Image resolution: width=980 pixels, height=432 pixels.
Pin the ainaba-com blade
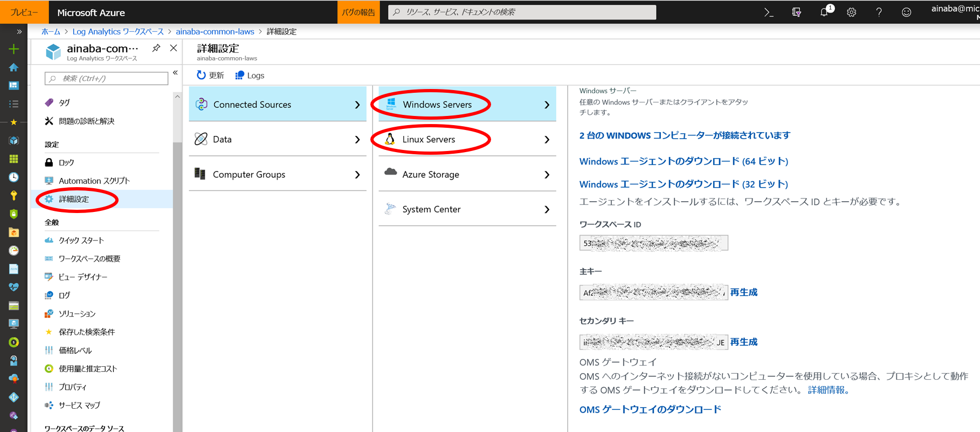(156, 48)
